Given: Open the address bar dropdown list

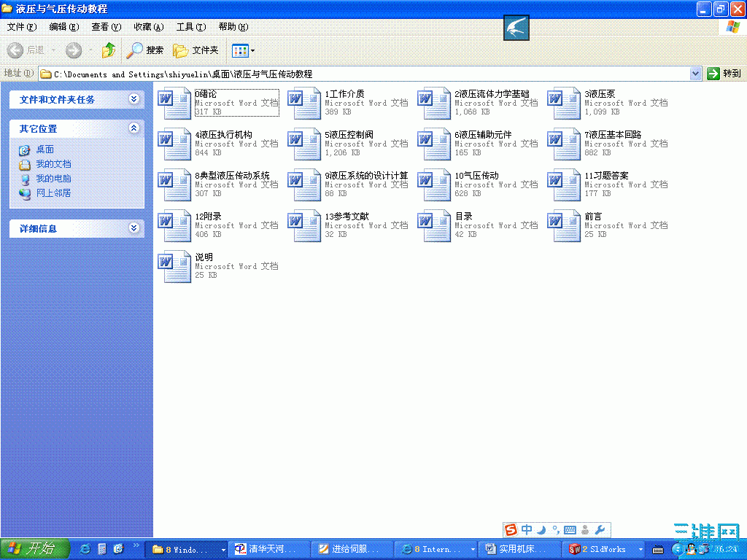Looking at the screenshot, I should (x=694, y=73).
